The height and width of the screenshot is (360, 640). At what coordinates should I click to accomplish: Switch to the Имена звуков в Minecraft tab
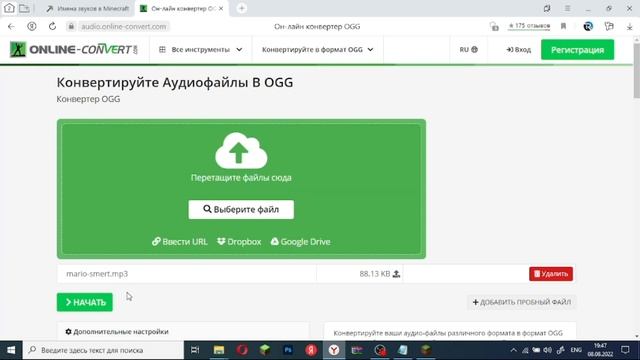point(88,8)
